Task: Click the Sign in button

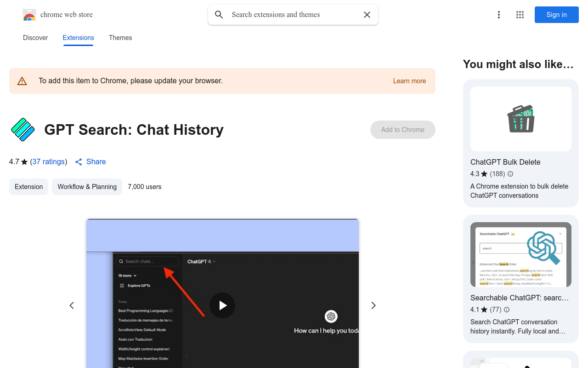Action: tap(556, 15)
